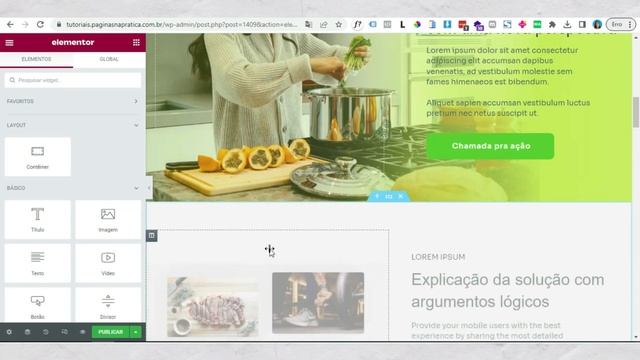Select heading Explicação da solução
The width and height of the screenshot is (640, 360).
pyautogui.click(x=508, y=291)
